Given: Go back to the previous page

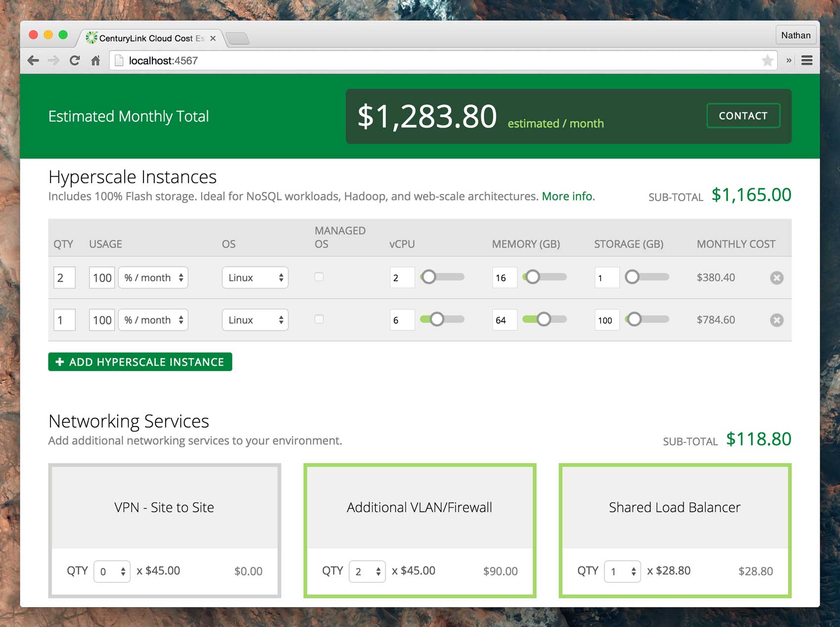Looking at the screenshot, I should click(34, 61).
